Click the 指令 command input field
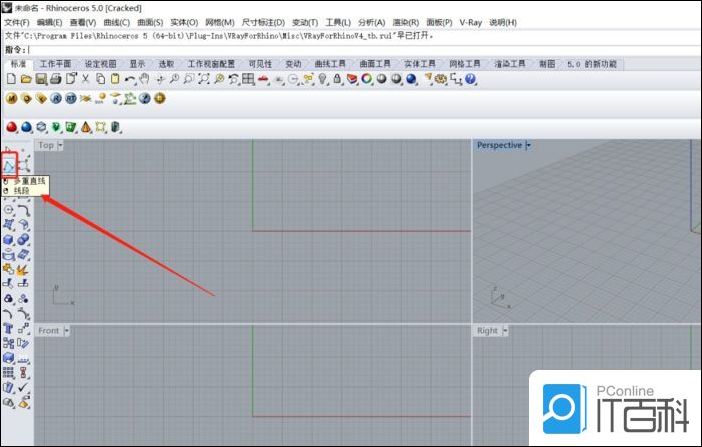Image resolution: width=702 pixels, height=447 pixels. click(363, 50)
